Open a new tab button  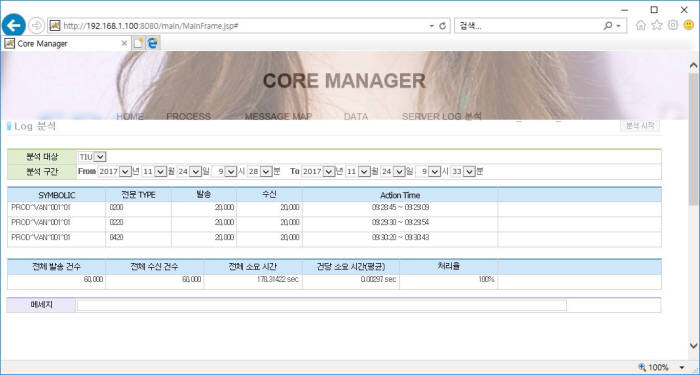[x=139, y=43]
